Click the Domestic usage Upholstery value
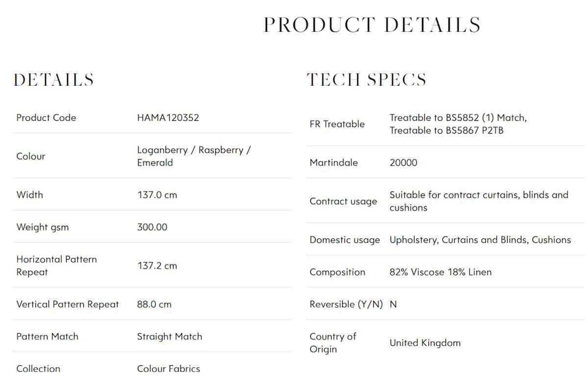588x380 pixels. tap(480, 240)
